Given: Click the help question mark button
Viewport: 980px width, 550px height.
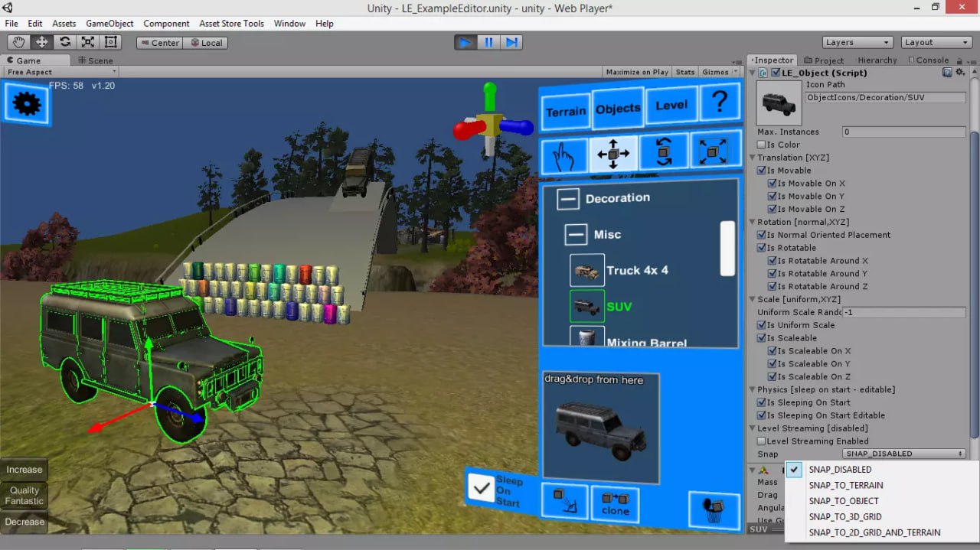Looking at the screenshot, I should coord(719,101).
